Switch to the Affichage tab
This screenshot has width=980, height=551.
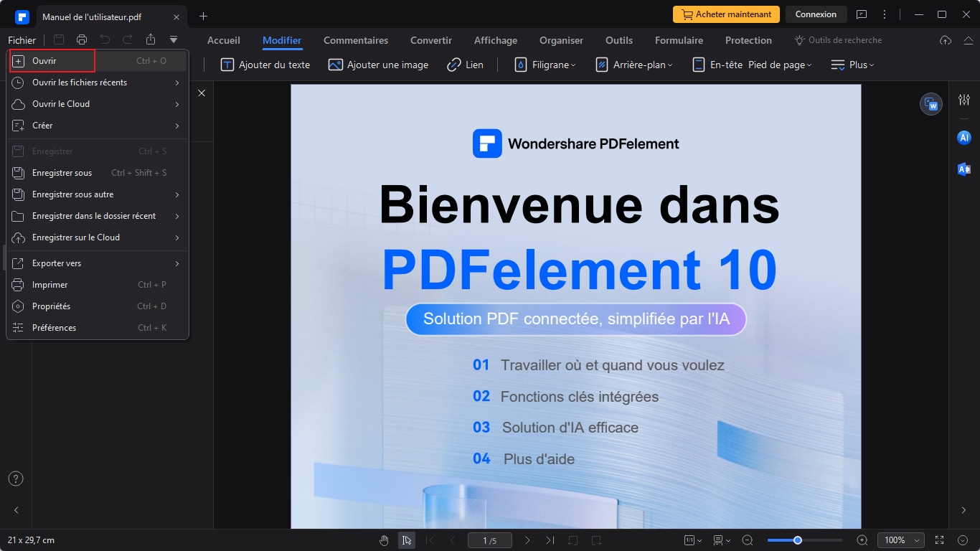pos(496,40)
